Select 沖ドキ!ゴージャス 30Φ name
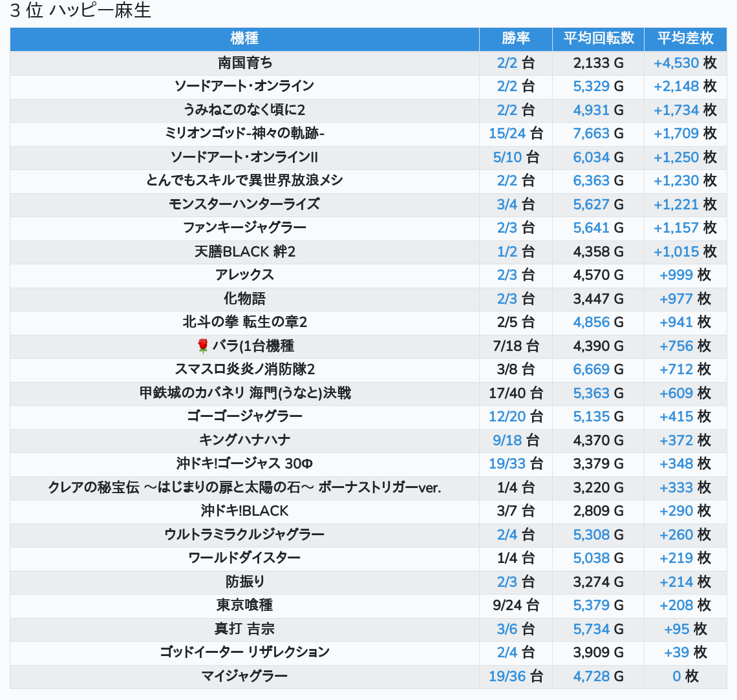The width and height of the screenshot is (737, 700). (x=244, y=464)
